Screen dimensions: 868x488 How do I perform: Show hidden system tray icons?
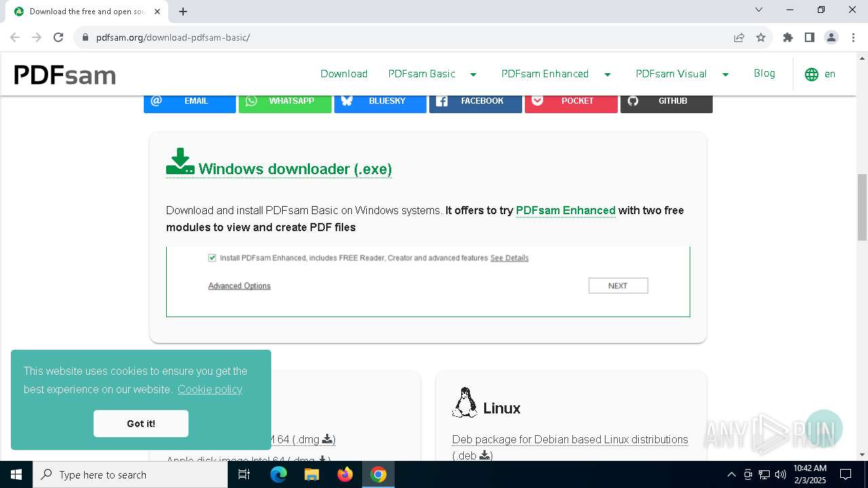point(731,474)
